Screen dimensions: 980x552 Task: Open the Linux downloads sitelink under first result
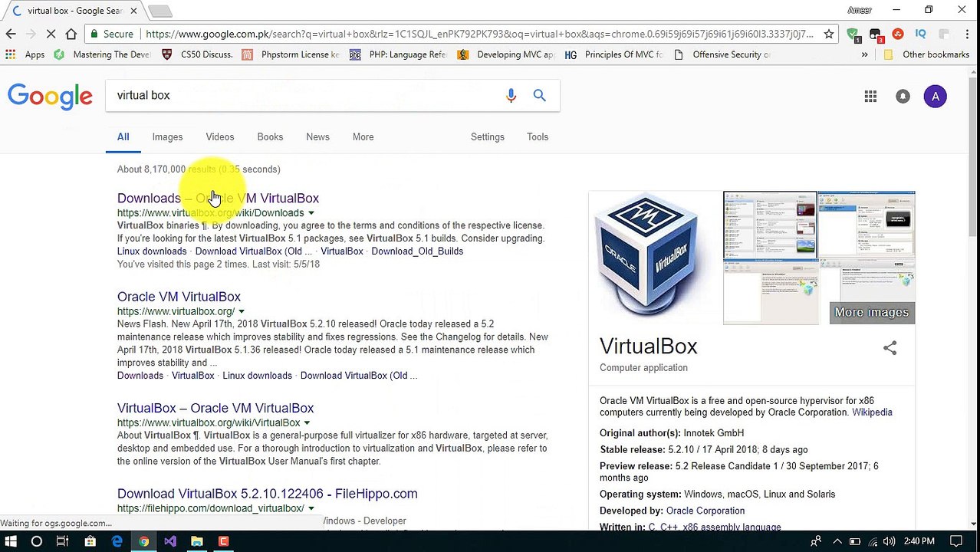click(x=152, y=251)
